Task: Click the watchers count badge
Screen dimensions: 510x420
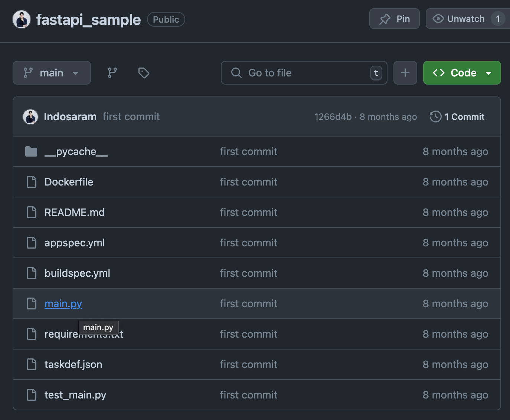Action: click(498, 19)
